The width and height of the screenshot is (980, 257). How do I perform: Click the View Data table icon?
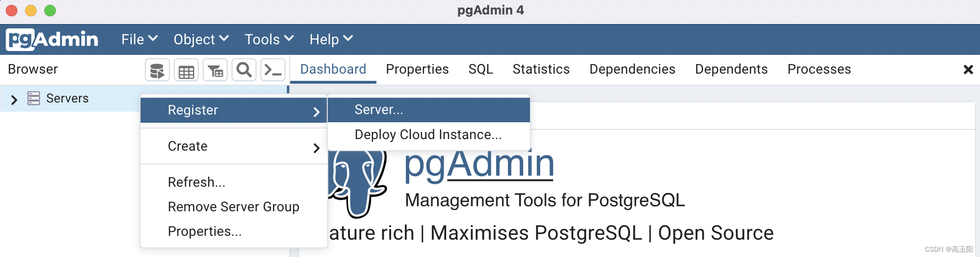click(186, 70)
